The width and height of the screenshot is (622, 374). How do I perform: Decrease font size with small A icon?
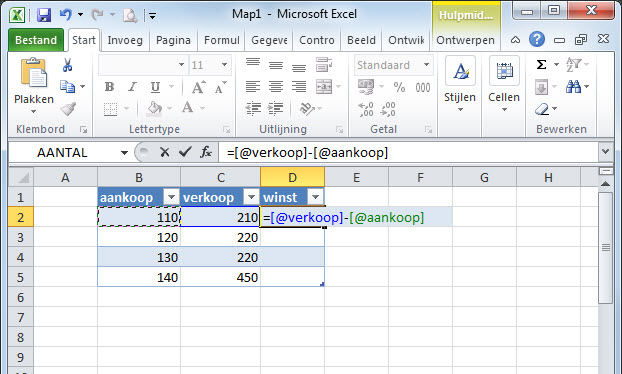point(221,87)
